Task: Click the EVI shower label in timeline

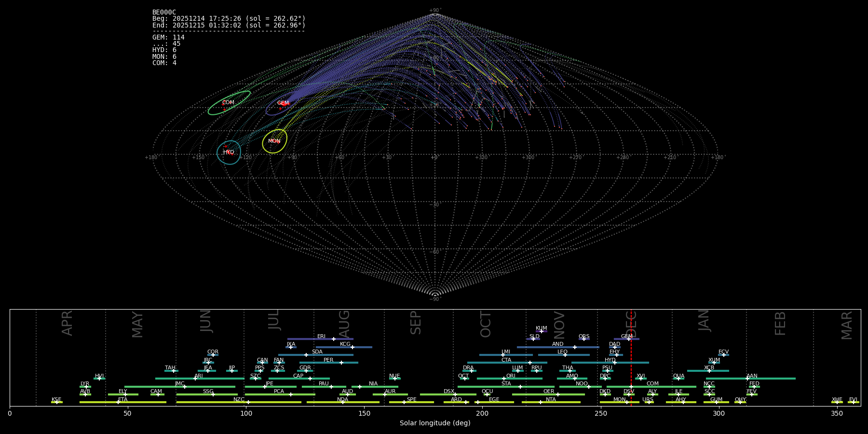Action: [853, 400]
